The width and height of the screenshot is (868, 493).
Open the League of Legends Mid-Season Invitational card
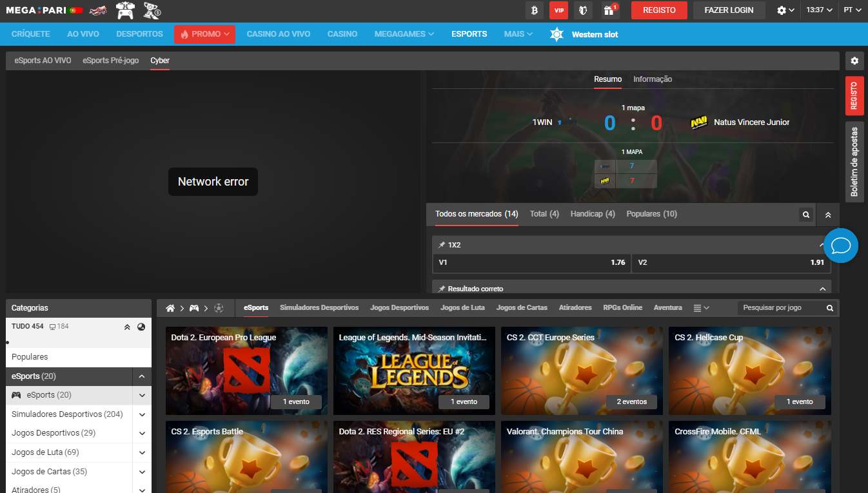(x=414, y=371)
